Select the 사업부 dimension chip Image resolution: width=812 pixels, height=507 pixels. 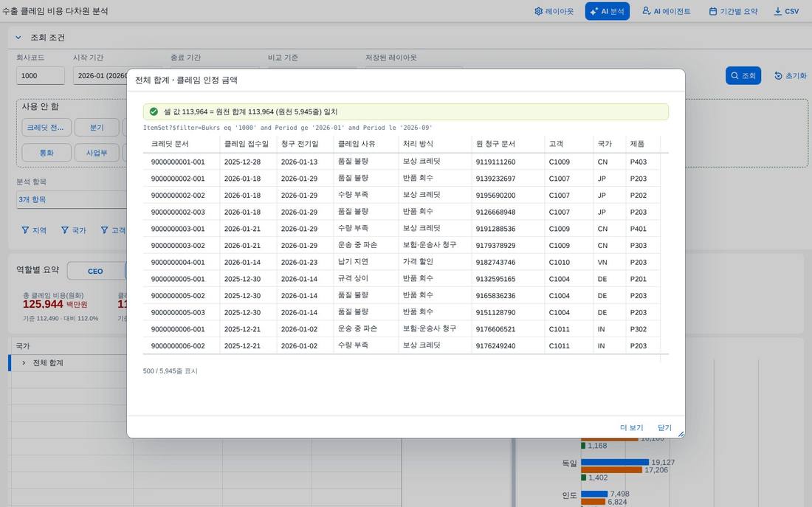97,153
